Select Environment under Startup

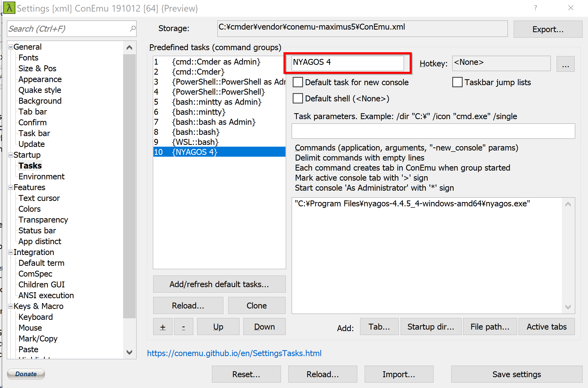tap(41, 177)
